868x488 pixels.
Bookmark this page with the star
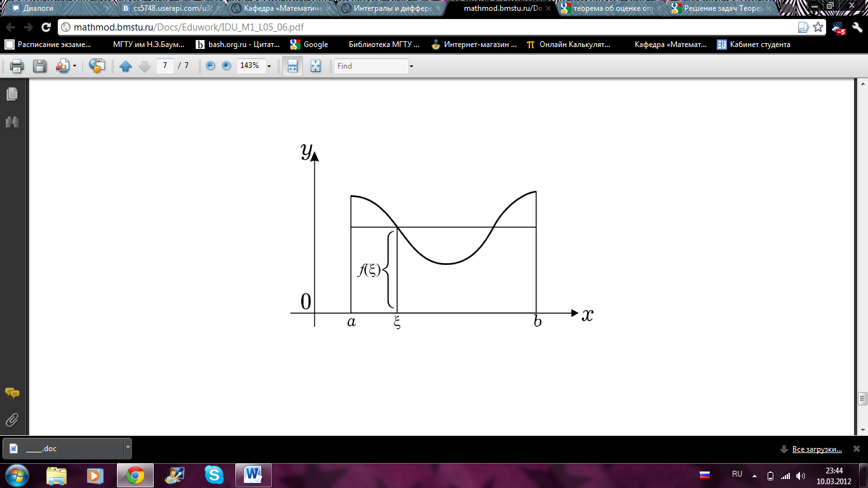coord(818,27)
